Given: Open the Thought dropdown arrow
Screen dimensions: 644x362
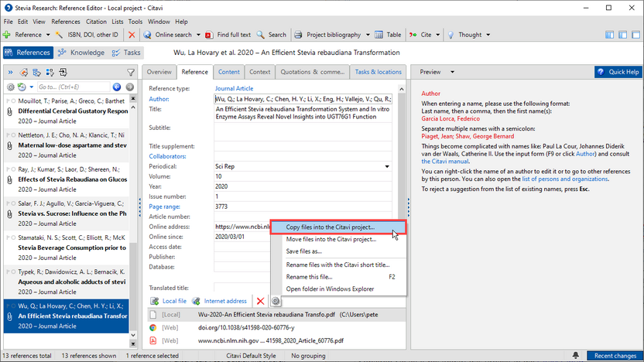Looking at the screenshot, I should coord(488,35).
